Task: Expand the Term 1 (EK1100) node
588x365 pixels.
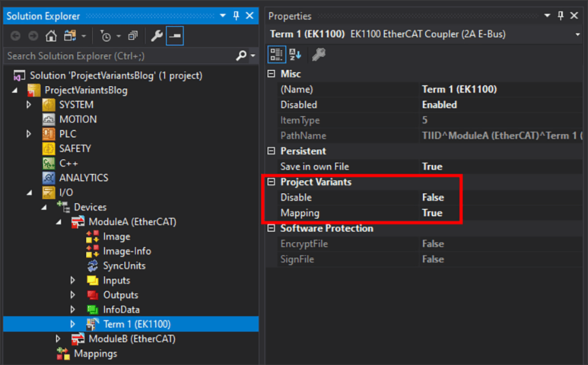Action: (x=73, y=324)
